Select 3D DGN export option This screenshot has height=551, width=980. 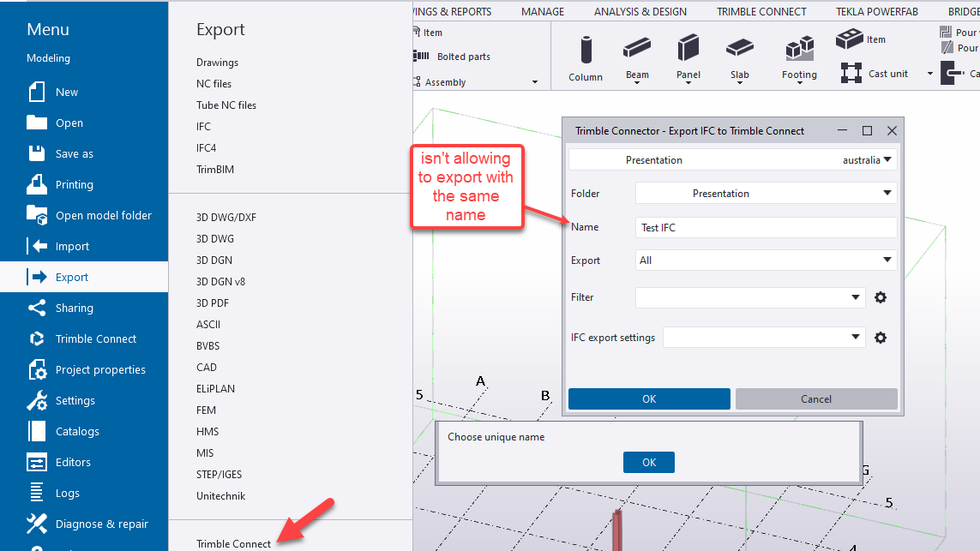coord(214,260)
